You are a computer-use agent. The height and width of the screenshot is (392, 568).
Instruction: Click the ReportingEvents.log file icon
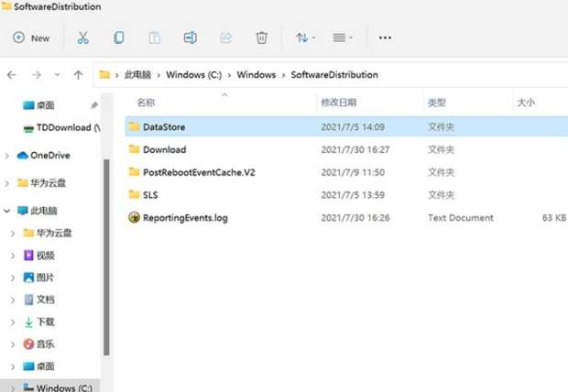134,217
